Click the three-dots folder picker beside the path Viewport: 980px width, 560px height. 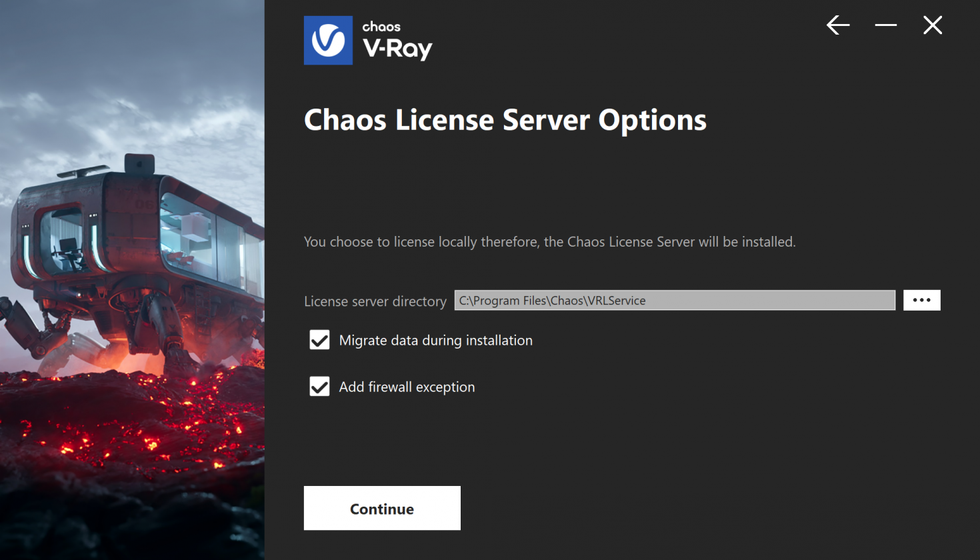[x=922, y=300]
